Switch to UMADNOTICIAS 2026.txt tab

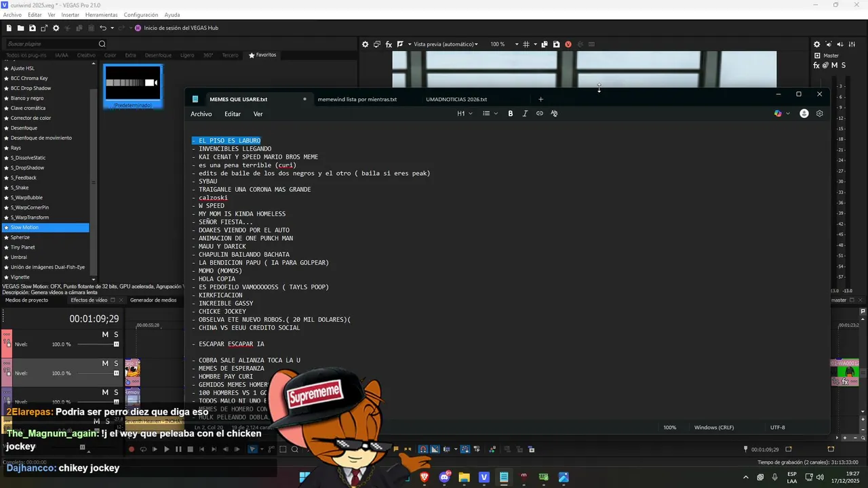[x=456, y=100]
